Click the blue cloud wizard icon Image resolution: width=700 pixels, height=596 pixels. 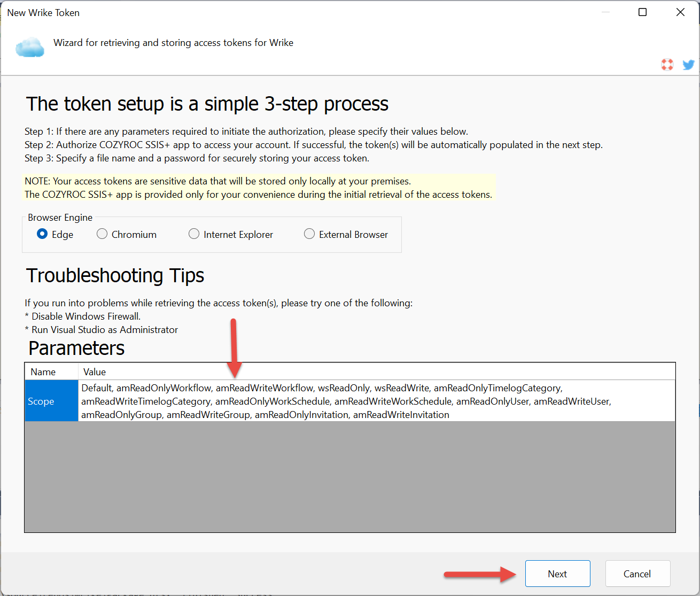pos(30,48)
